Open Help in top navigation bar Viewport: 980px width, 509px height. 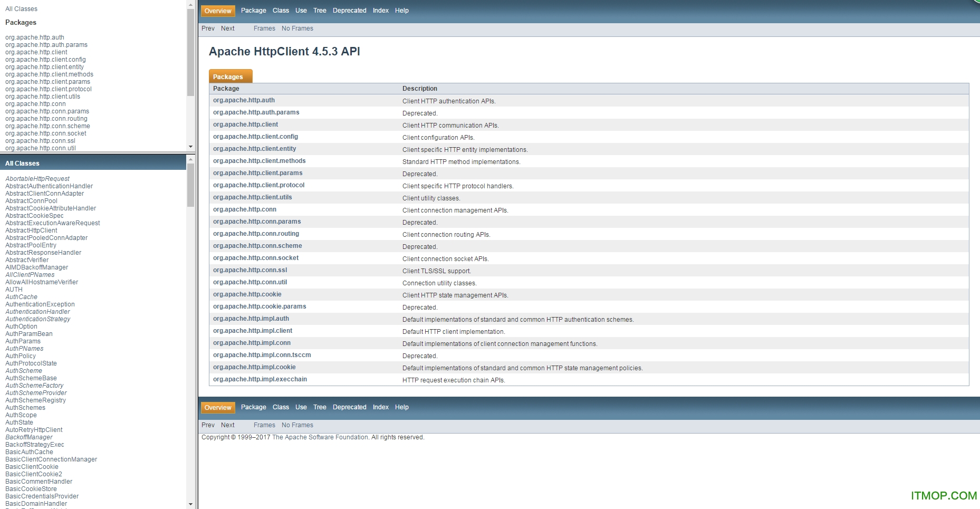[x=402, y=11]
